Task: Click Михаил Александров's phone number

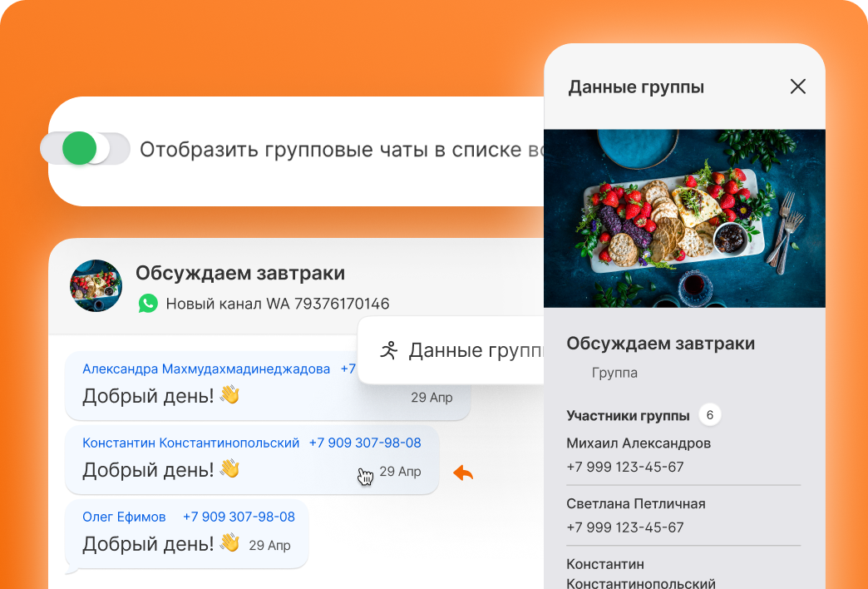Action: (x=625, y=467)
